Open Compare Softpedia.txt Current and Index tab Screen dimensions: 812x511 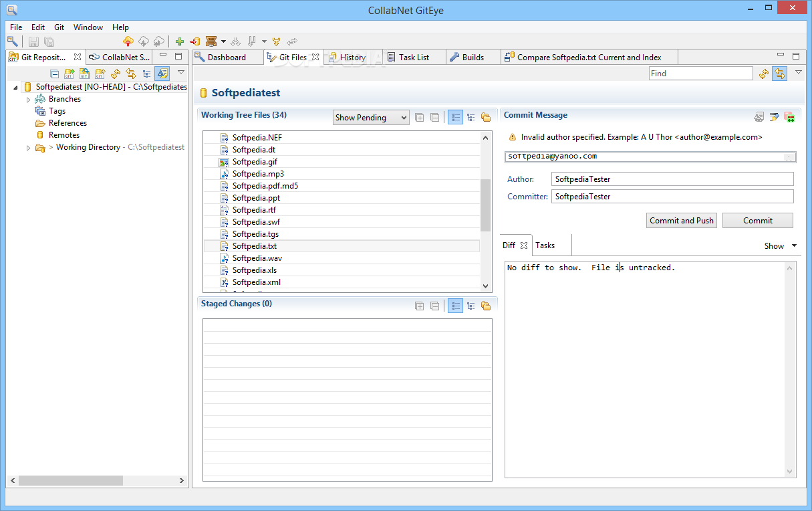point(589,58)
